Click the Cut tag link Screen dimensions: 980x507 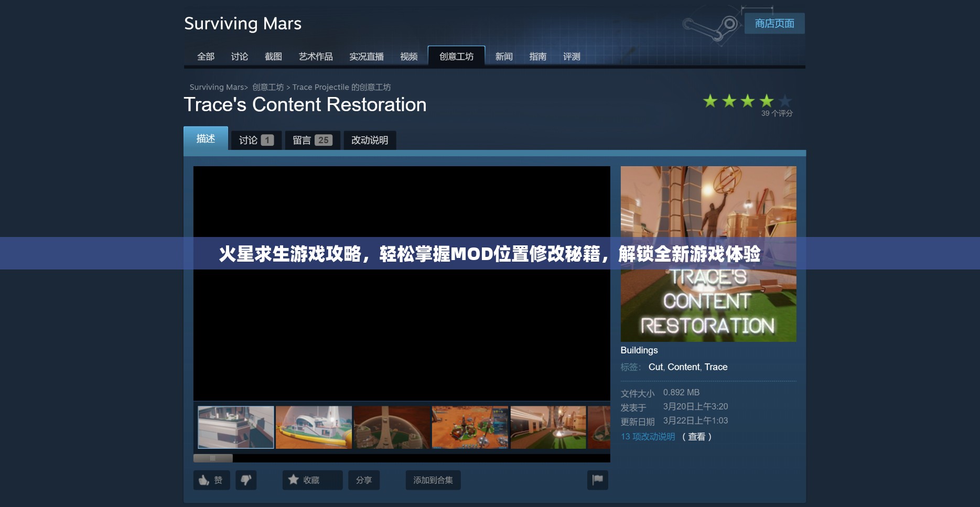[655, 367]
